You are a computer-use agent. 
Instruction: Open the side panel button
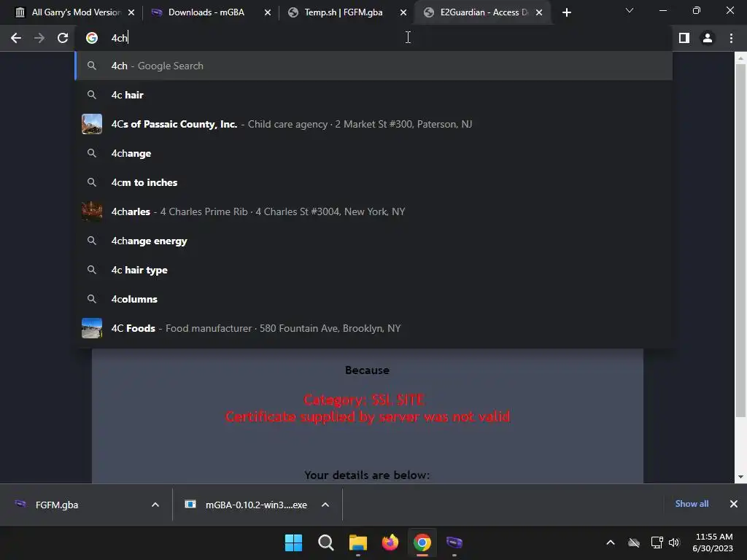coord(684,38)
